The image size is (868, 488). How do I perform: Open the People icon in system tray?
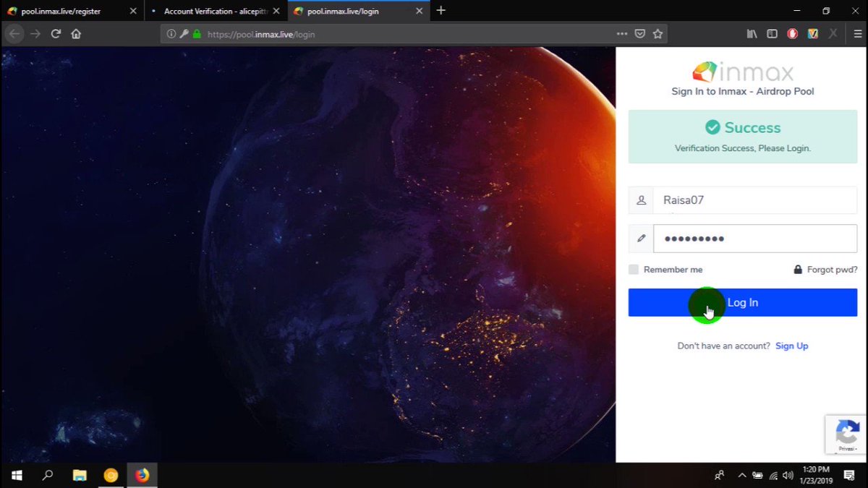point(719,476)
